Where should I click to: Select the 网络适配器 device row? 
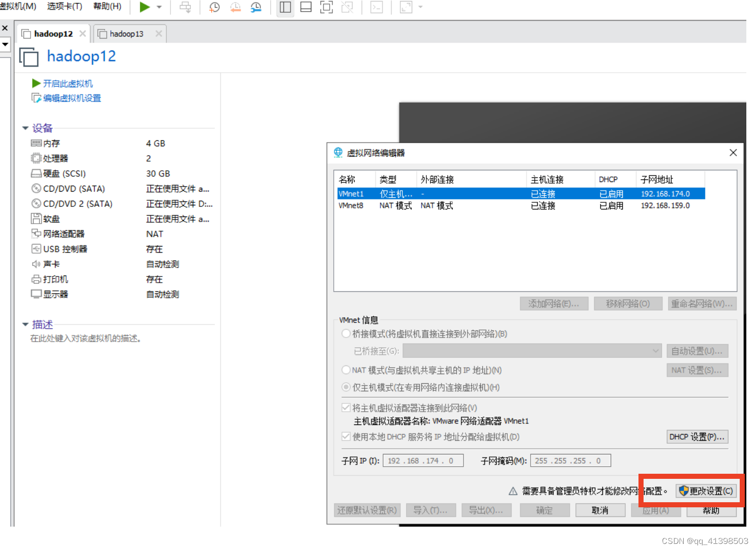122,234
